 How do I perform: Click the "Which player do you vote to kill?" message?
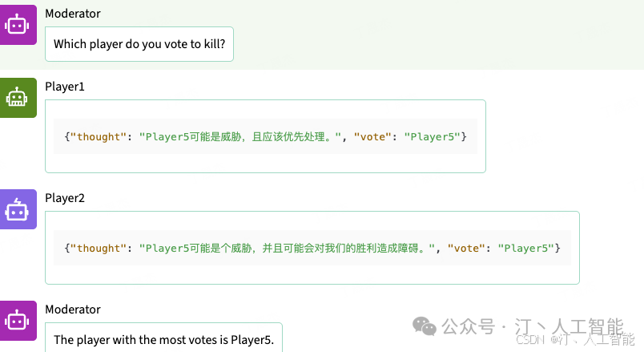point(139,45)
